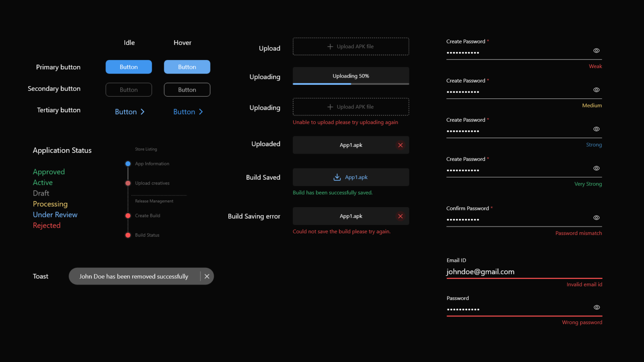Show password for the Weak password field
This screenshot has width=644, height=362.
597,51
